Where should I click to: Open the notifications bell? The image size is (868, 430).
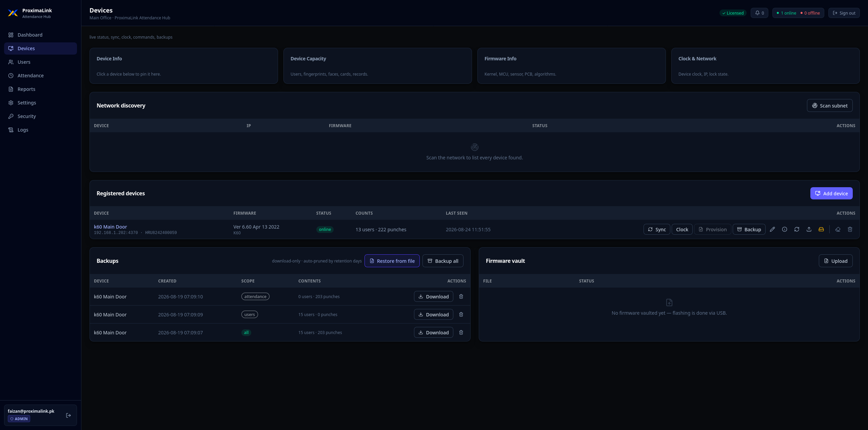tap(759, 13)
